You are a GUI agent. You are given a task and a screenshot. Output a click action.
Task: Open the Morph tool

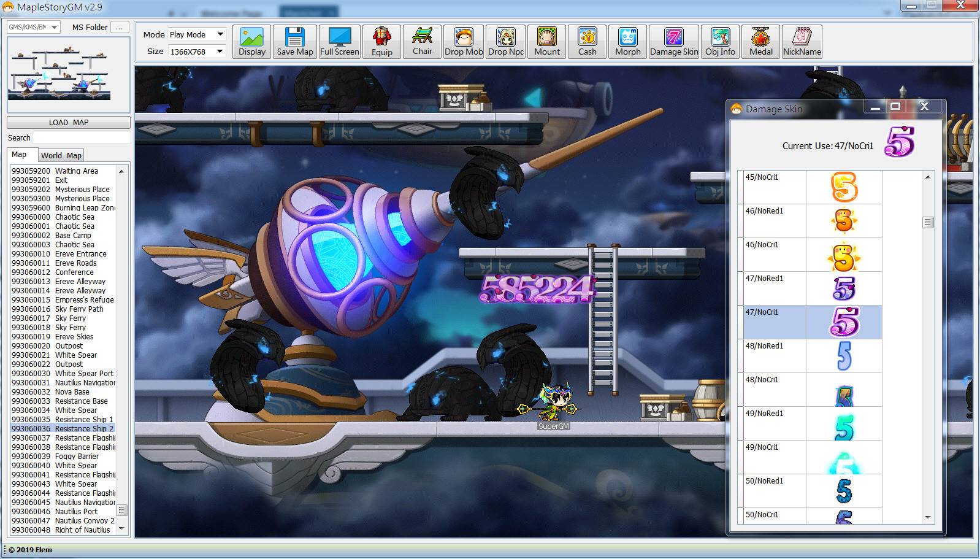coord(627,42)
